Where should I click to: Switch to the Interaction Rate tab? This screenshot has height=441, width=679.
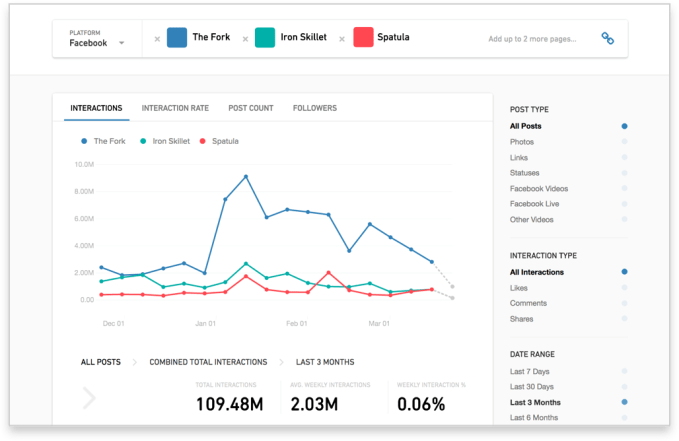pos(175,108)
